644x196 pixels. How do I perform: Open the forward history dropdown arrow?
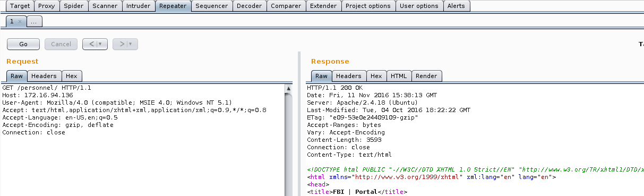pos(131,44)
